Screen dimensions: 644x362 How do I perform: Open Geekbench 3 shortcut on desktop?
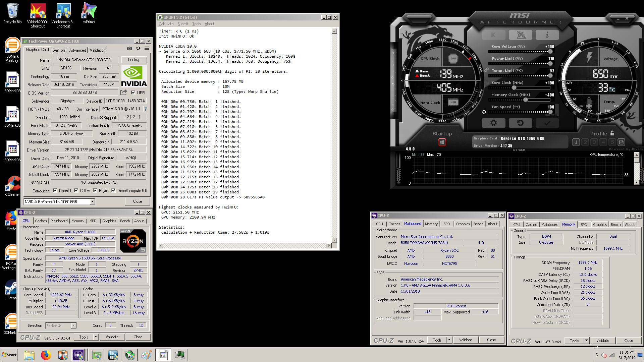click(63, 15)
